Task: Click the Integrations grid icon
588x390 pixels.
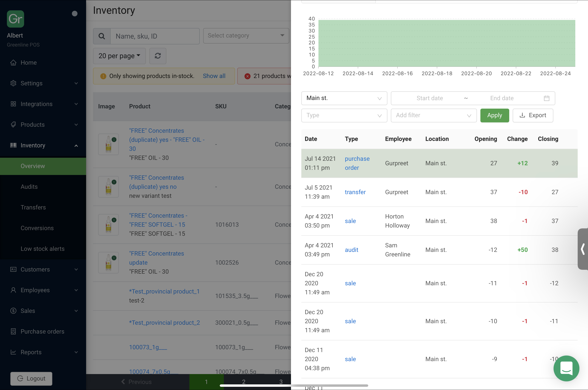Action: 13,104
